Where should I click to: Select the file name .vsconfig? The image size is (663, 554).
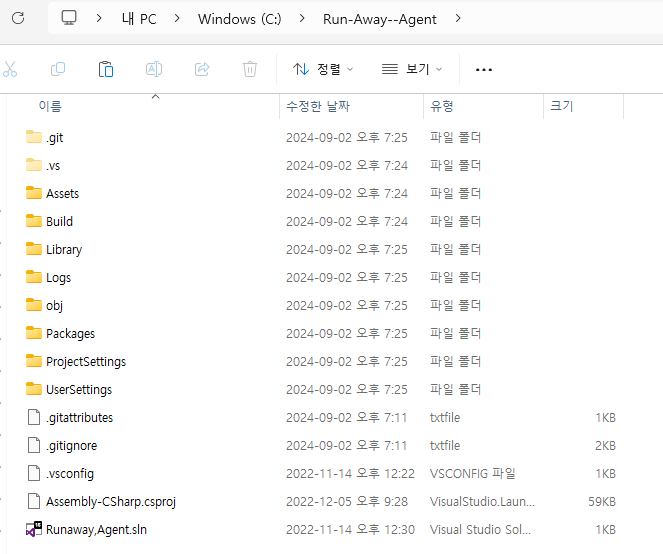[x=70, y=474]
